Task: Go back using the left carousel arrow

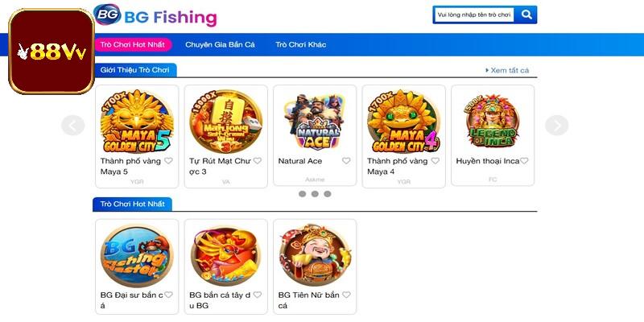Action: [73, 126]
